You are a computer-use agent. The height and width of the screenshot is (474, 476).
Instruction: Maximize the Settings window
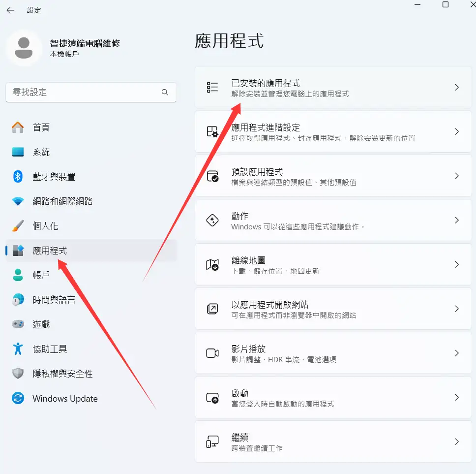446,4
